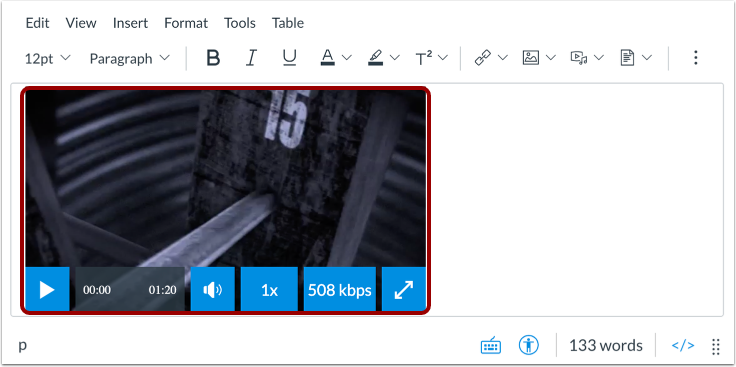Click the p element path in status bar
Image resolution: width=736 pixels, height=367 pixels.
point(23,346)
